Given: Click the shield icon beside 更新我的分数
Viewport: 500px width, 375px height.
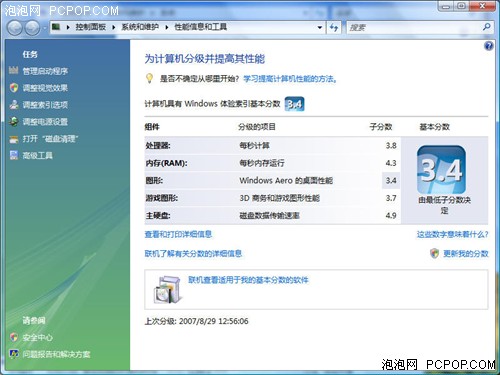Looking at the screenshot, I should [434, 253].
